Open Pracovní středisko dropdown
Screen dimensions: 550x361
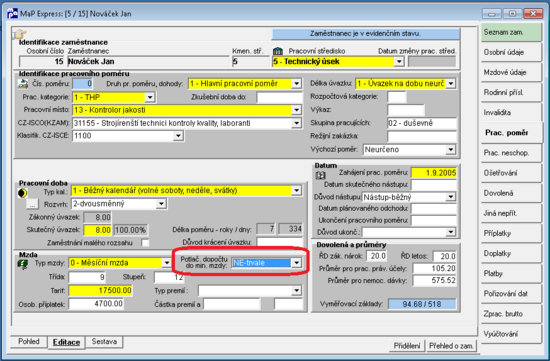(399, 62)
